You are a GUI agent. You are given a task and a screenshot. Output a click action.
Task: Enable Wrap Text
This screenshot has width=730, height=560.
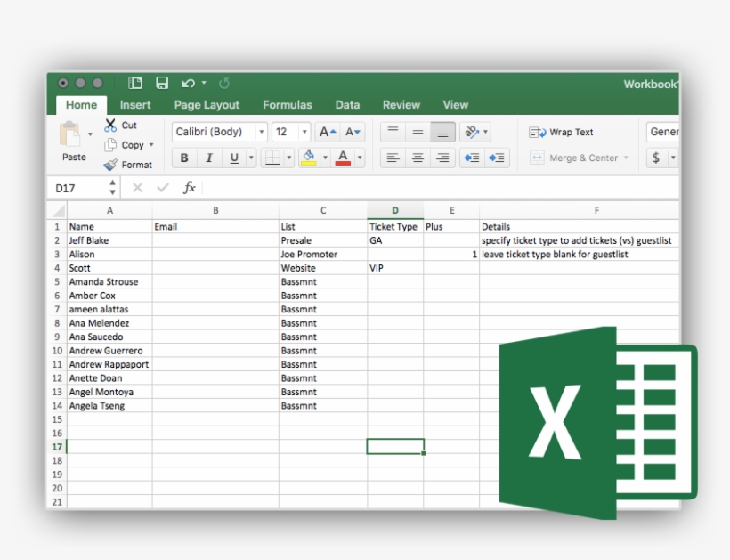(x=562, y=132)
